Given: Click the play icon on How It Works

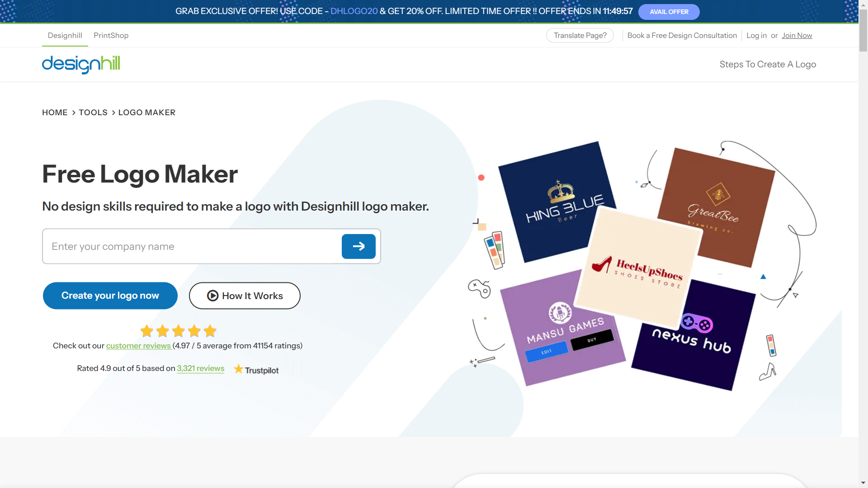Looking at the screenshot, I should pyautogui.click(x=212, y=296).
